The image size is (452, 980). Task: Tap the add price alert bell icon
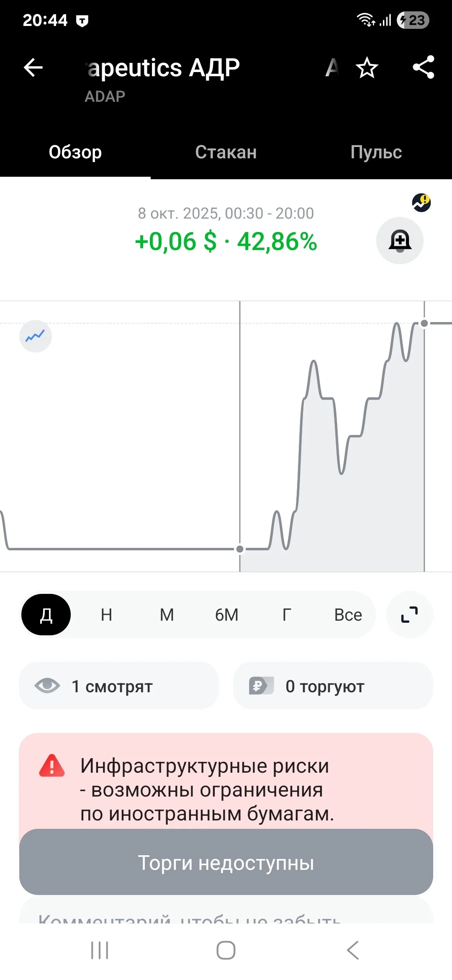[400, 240]
